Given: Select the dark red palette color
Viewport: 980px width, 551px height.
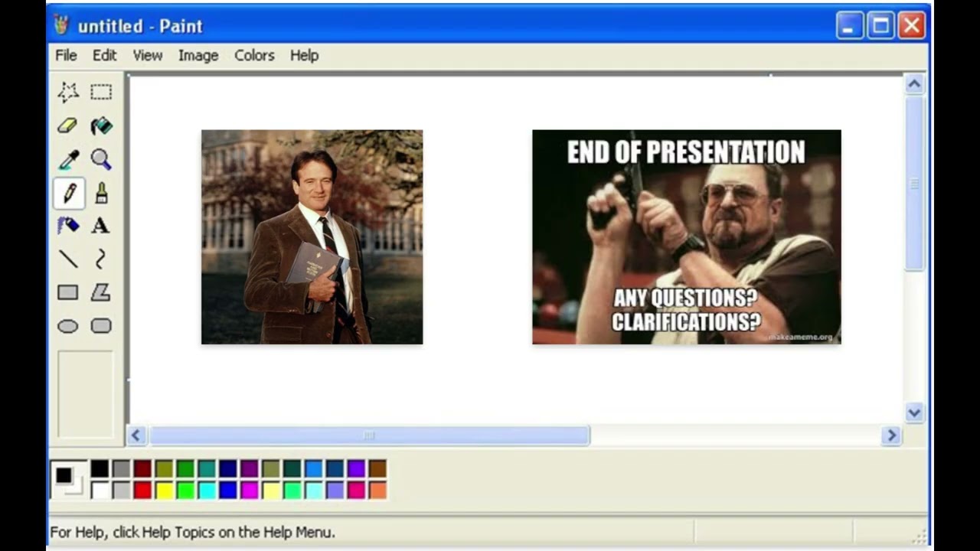Looking at the screenshot, I should click(x=142, y=469).
